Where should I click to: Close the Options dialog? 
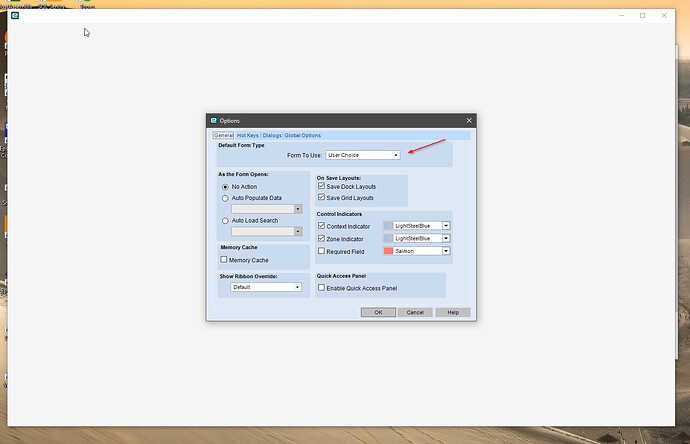pyautogui.click(x=469, y=121)
